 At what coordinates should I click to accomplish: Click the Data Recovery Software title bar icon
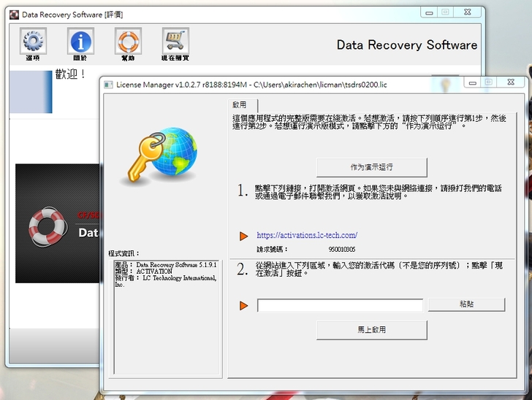(x=15, y=15)
